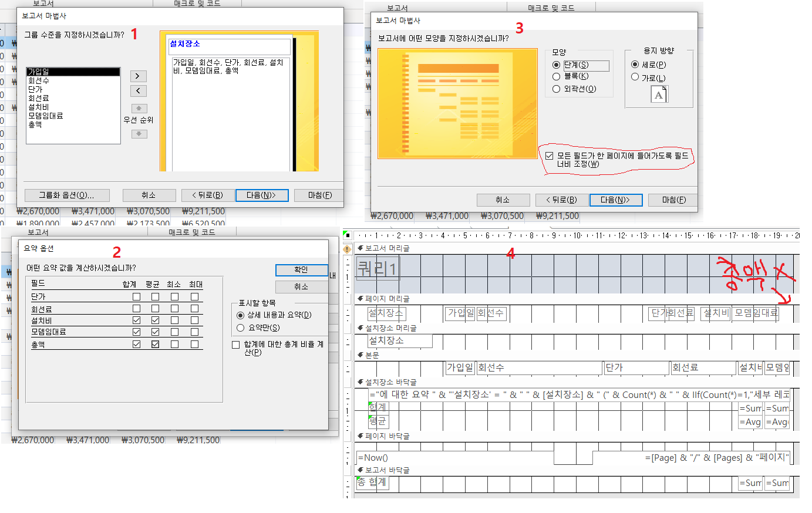The width and height of the screenshot is (812, 513).
Task: Select the 블록(K) layout radio option
Action: click(556, 76)
